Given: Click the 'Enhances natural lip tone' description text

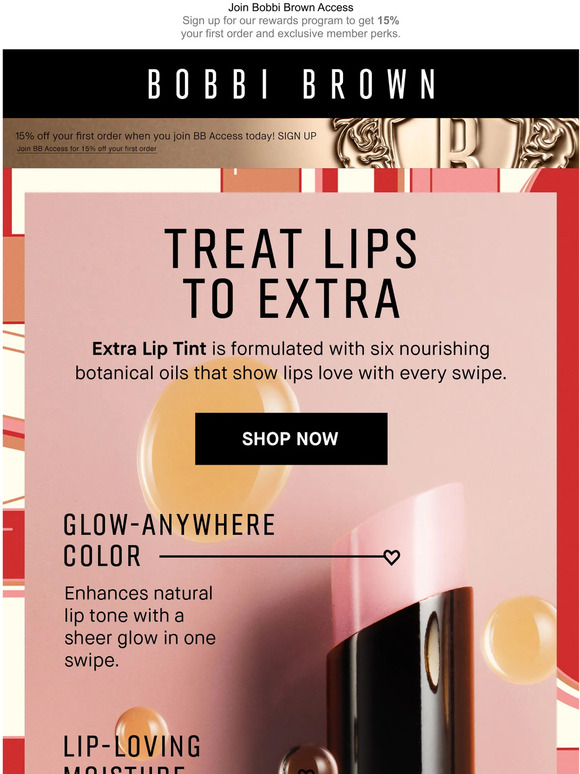Looking at the screenshot, I should [x=140, y=626].
